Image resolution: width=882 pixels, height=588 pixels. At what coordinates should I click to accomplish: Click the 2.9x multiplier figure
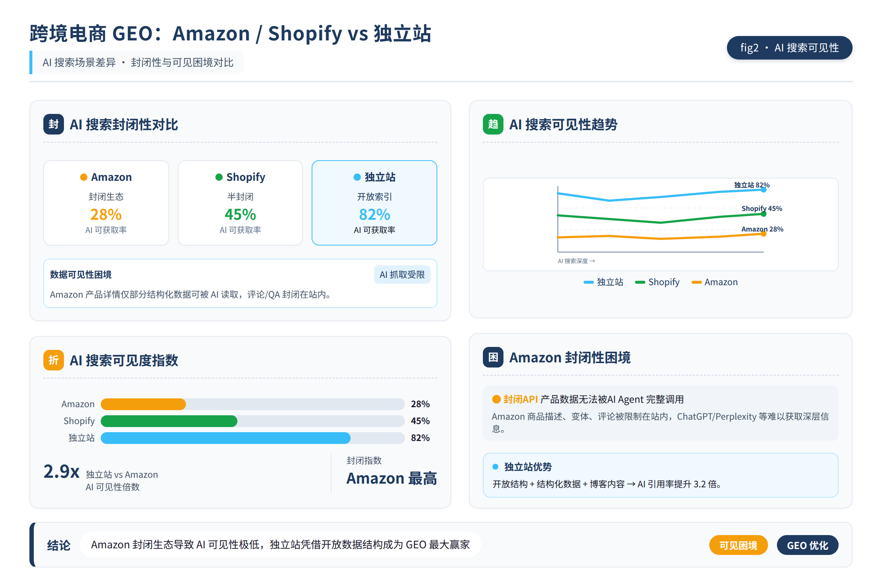61,471
